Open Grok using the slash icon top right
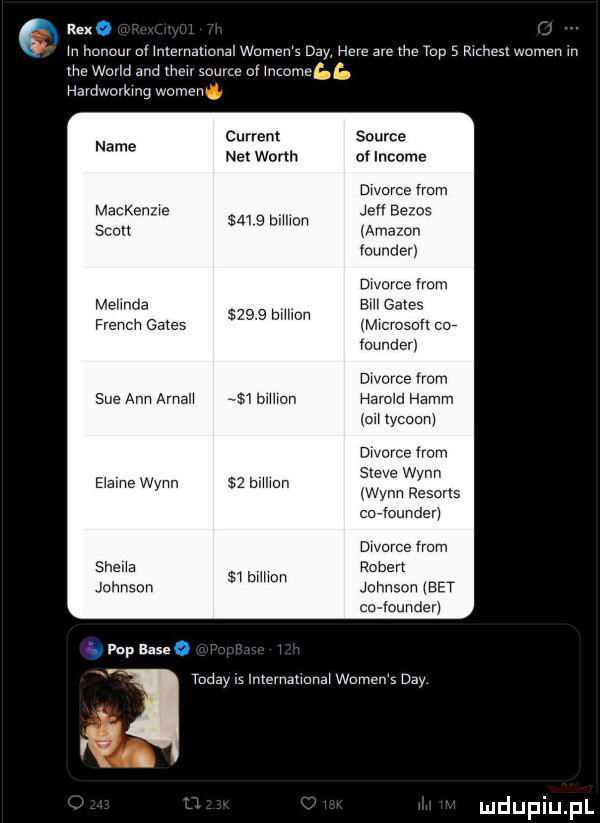This screenshot has height=823, width=600. (543, 30)
